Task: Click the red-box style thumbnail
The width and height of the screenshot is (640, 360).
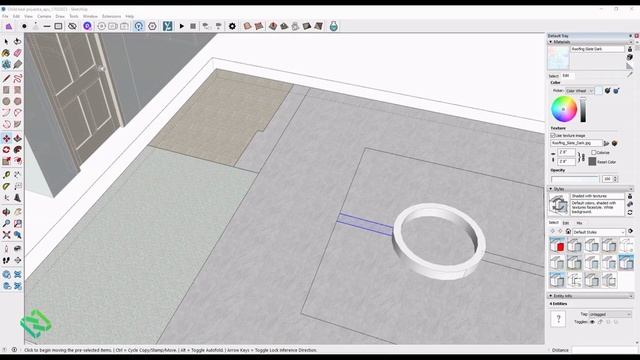Action: (557, 245)
